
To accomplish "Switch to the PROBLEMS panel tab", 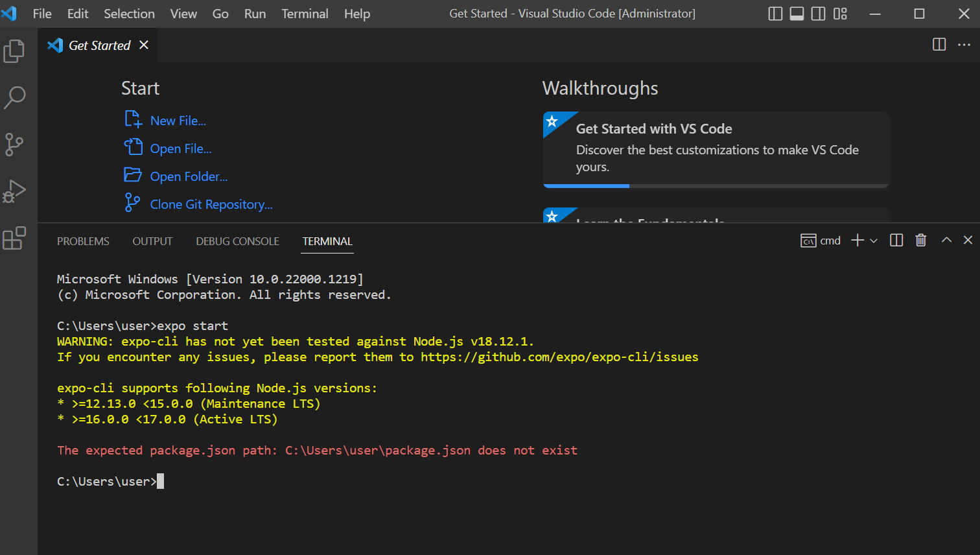I will point(83,241).
